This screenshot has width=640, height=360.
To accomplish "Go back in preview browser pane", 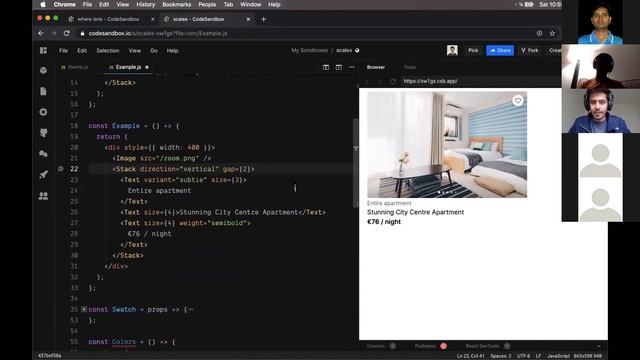I will 367,81.
